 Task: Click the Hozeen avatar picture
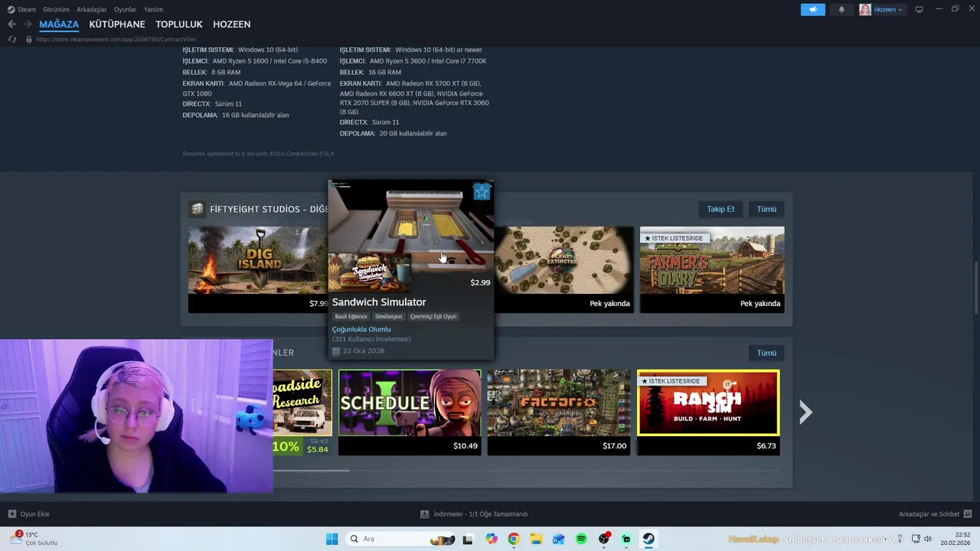click(865, 9)
